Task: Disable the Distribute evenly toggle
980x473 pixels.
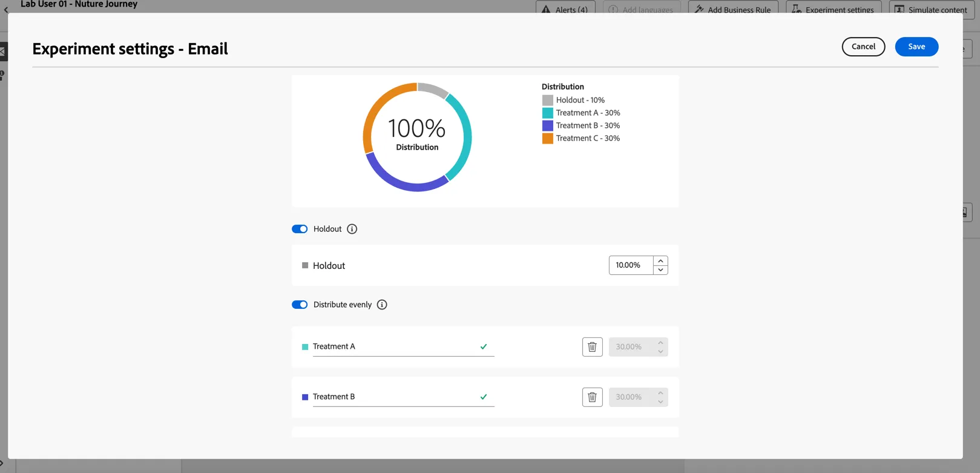Action: click(300, 305)
